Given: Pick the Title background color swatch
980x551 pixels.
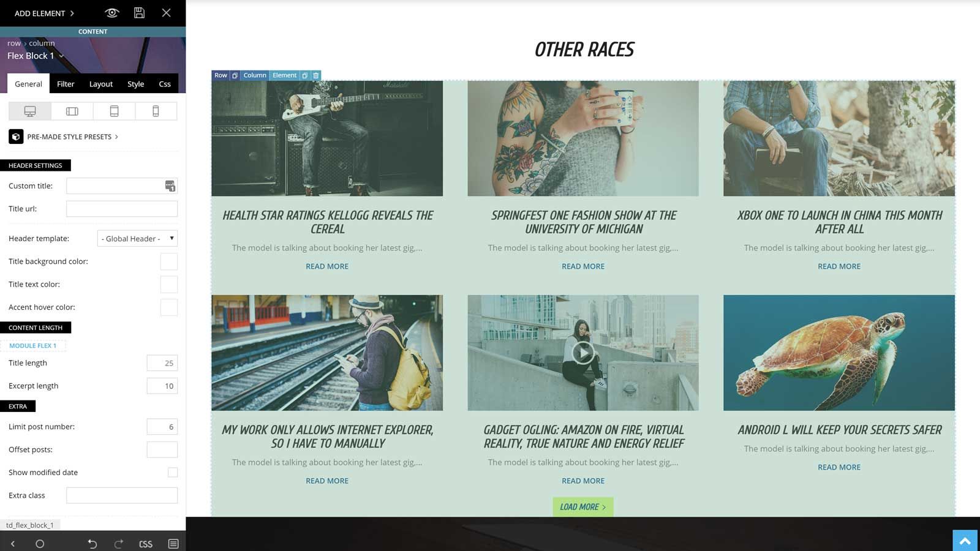Looking at the screenshot, I should (169, 261).
